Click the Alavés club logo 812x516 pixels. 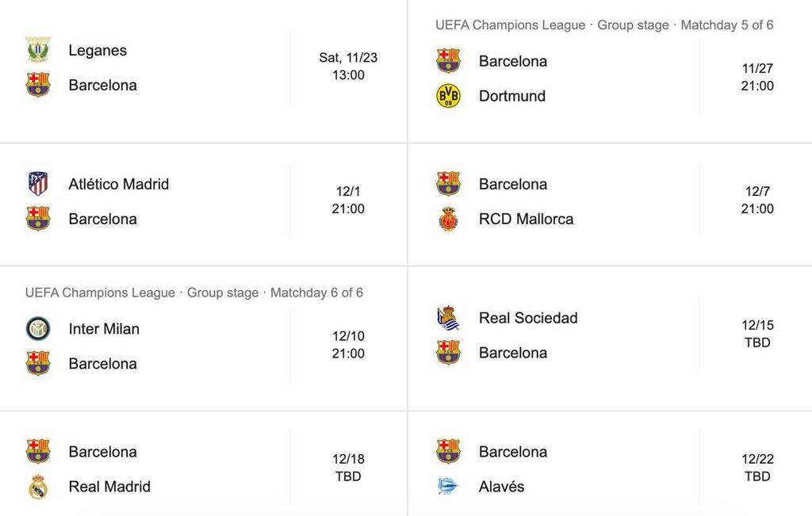pos(449,487)
